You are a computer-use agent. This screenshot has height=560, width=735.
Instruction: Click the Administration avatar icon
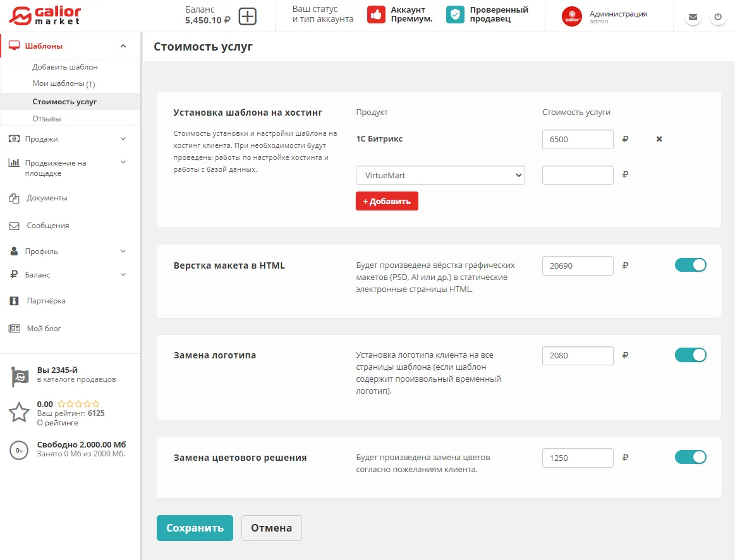pyautogui.click(x=572, y=17)
